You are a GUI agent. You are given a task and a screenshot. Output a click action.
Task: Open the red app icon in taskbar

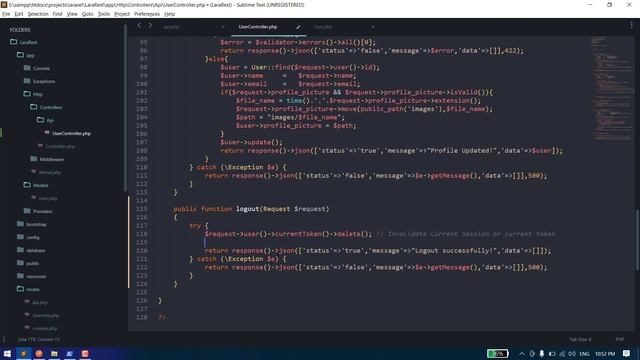tap(85, 353)
